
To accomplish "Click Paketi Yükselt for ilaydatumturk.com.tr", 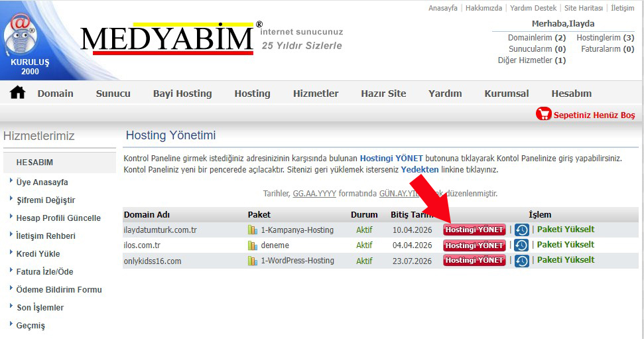I will click(x=566, y=230).
